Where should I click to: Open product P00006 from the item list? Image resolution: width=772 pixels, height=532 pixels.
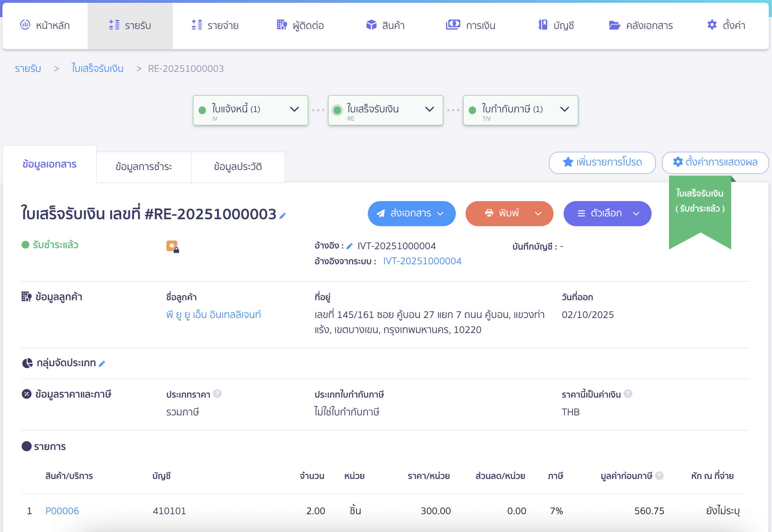pyautogui.click(x=62, y=510)
